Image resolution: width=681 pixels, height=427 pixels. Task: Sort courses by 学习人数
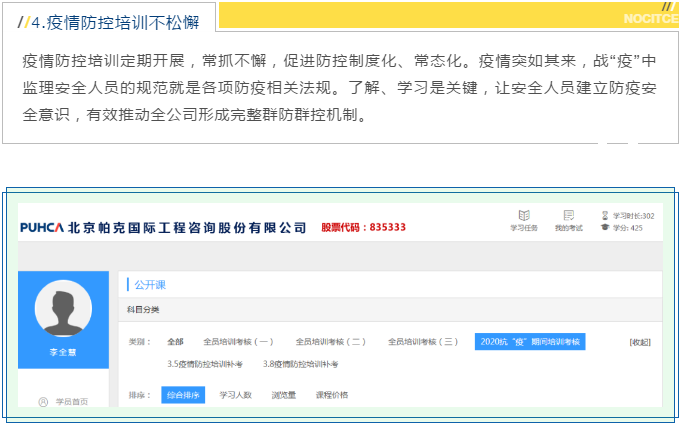(x=235, y=395)
